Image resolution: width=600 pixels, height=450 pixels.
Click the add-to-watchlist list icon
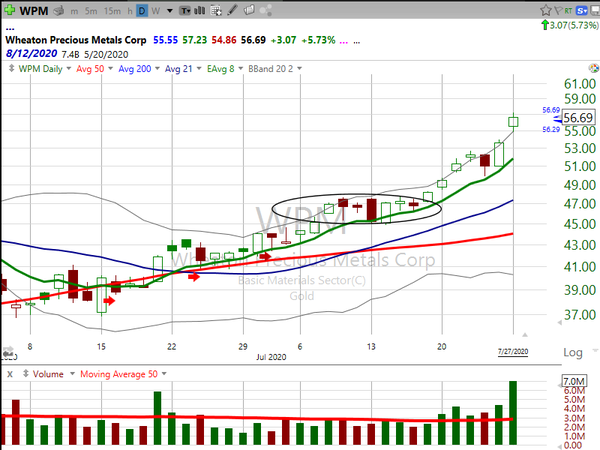[x=216, y=10]
